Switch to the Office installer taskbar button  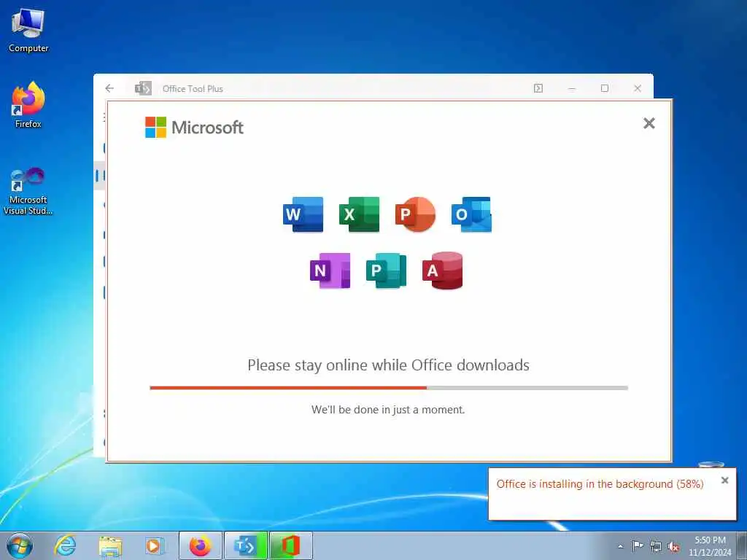[291, 545]
